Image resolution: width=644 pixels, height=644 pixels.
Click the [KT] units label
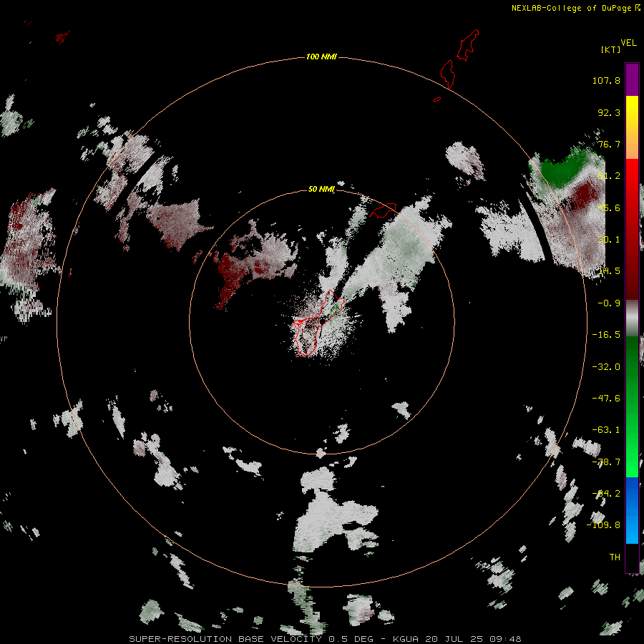click(611, 49)
